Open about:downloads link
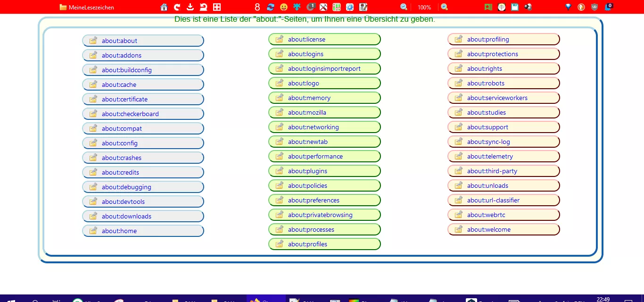Screen dimensions: 644x302 pos(143,216)
